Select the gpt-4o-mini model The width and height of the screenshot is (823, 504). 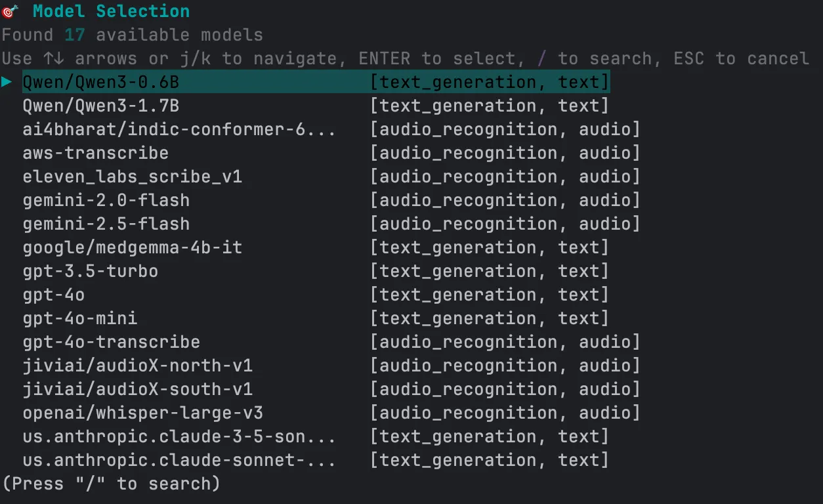point(316,318)
